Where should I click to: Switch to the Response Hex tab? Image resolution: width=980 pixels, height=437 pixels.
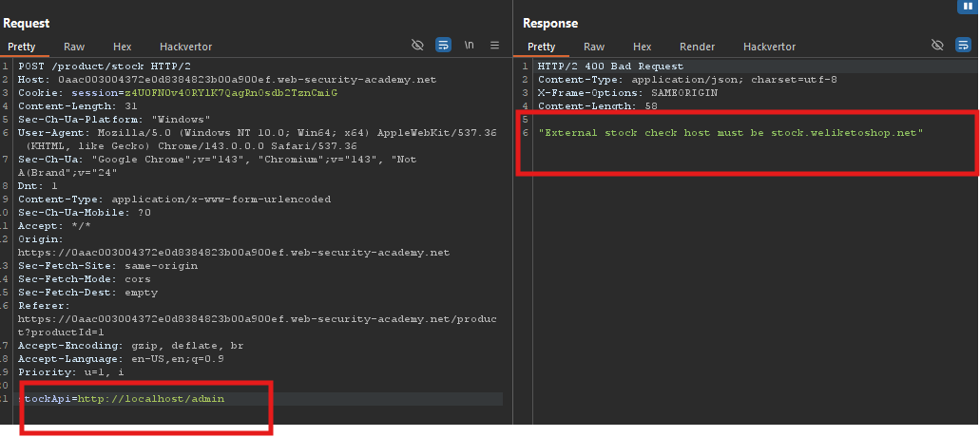pos(642,47)
